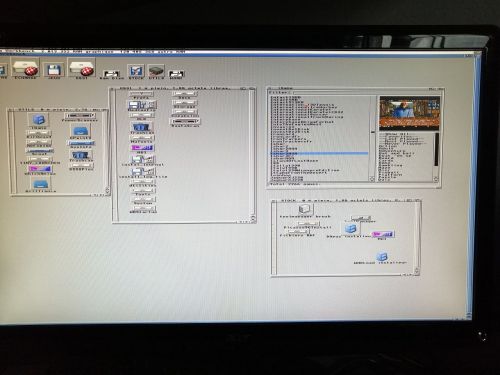Open the bottom blue drawer in left window
This screenshot has width=500, height=375.
41,183
